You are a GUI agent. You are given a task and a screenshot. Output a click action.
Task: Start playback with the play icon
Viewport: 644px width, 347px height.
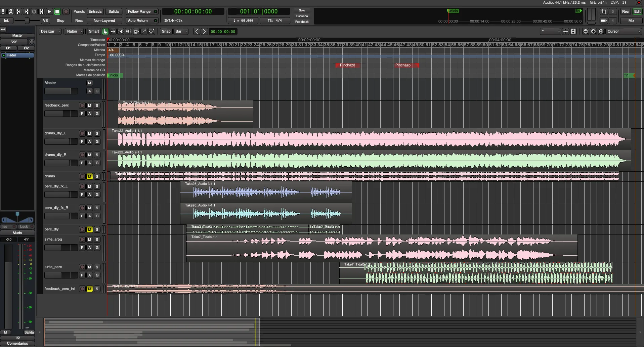(x=49, y=11)
